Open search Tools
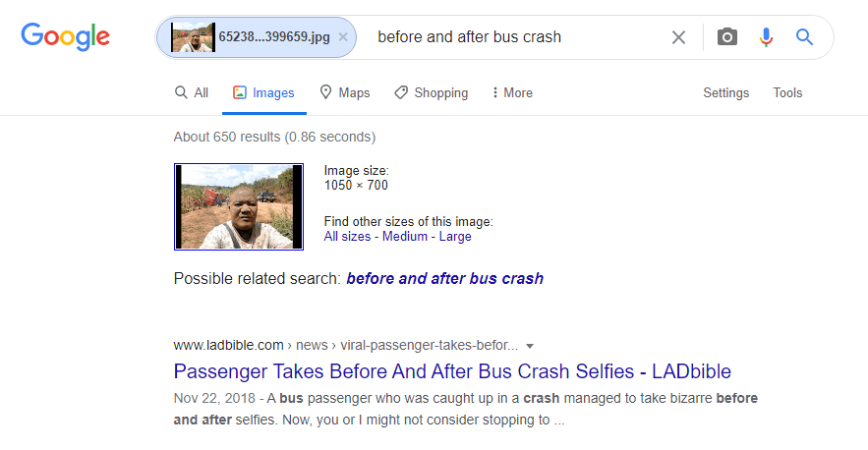The image size is (868, 450). [x=787, y=93]
